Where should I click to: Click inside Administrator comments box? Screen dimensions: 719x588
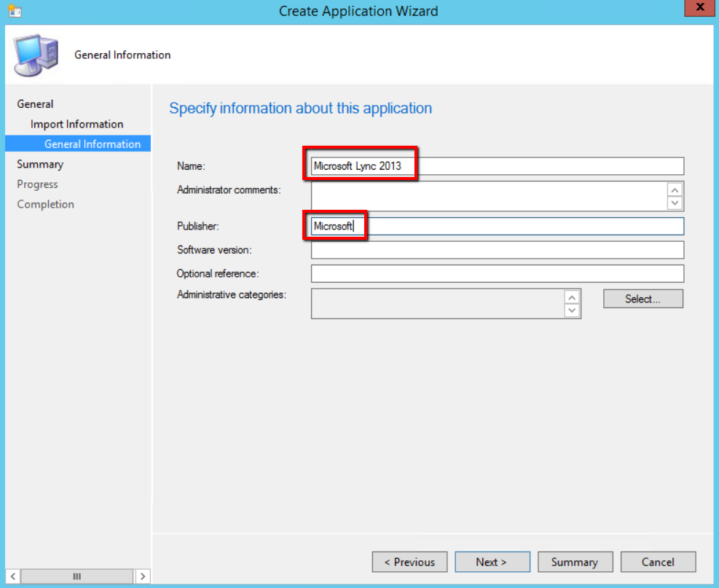click(488, 196)
